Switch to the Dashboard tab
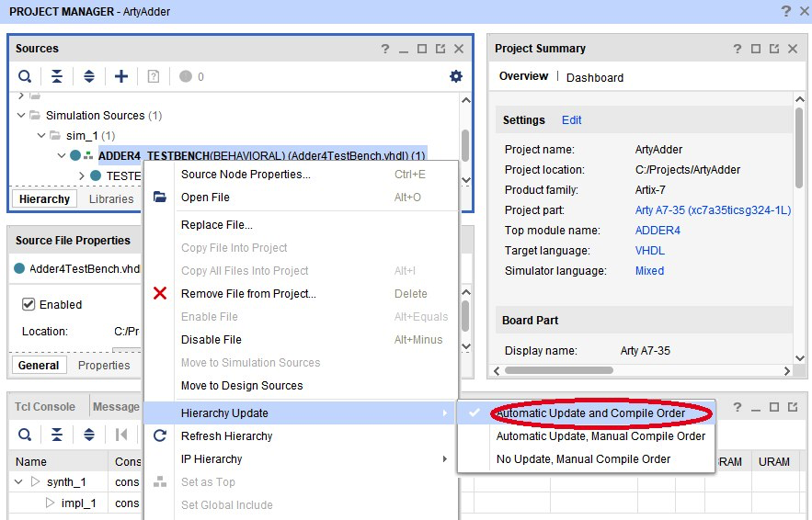Image resolution: width=812 pixels, height=520 pixels. [x=594, y=78]
